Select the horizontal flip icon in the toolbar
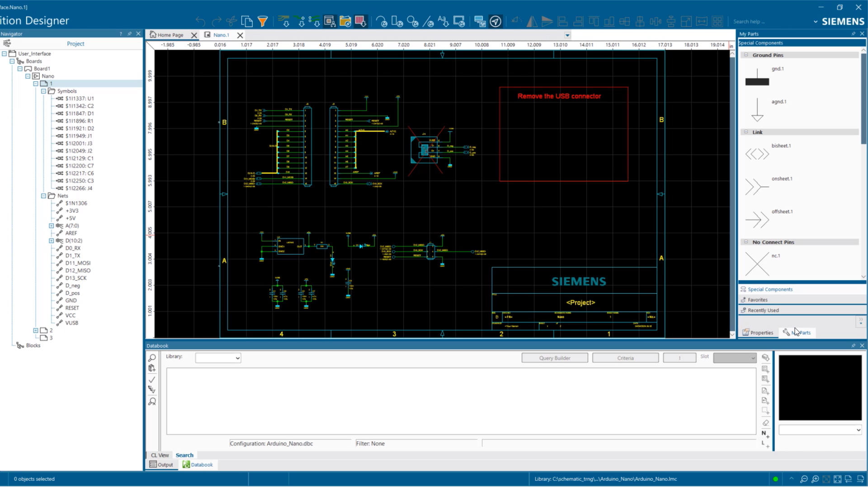Viewport: 868px width, 488px height. click(532, 21)
